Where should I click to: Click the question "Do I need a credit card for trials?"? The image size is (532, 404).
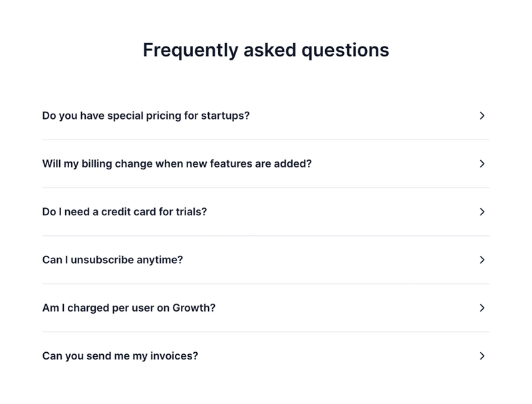coord(124,212)
